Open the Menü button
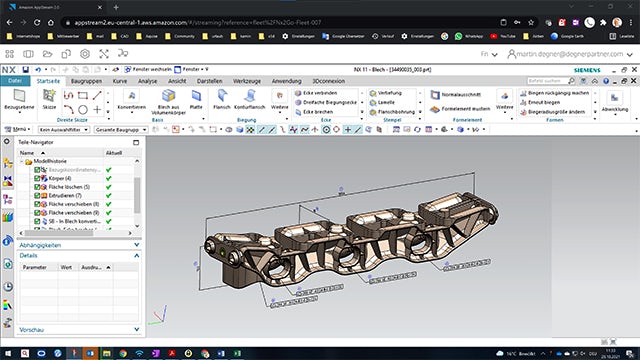Screen dimensions: 640x360 point(17,129)
